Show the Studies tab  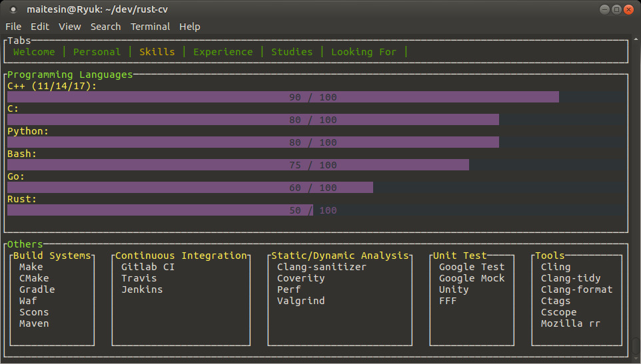point(292,52)
